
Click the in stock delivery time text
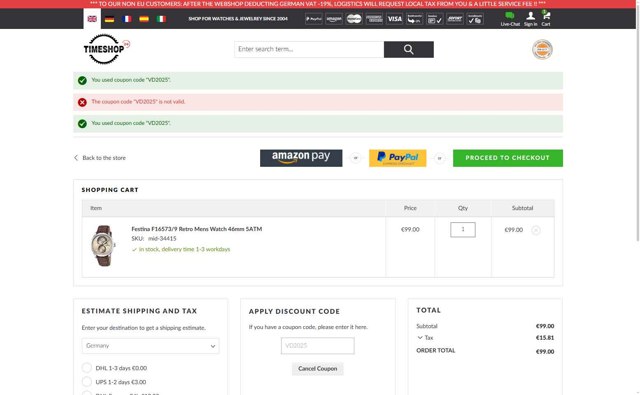click(184, 249)
